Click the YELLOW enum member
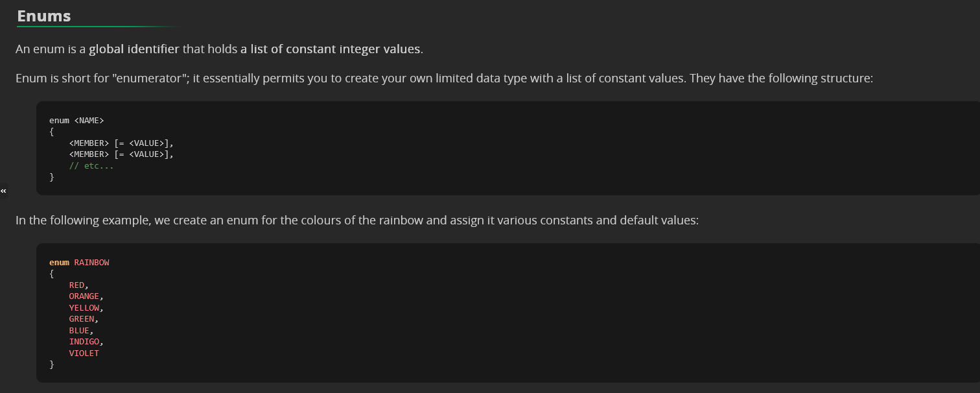The width and height of the screenshot is (980, 393). click(84, 308)
